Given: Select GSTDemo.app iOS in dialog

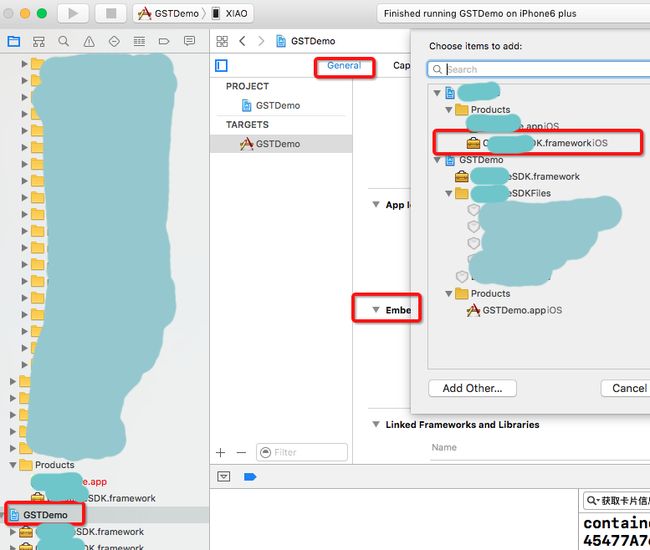Looking at the screenshot, I should [514, 310].
